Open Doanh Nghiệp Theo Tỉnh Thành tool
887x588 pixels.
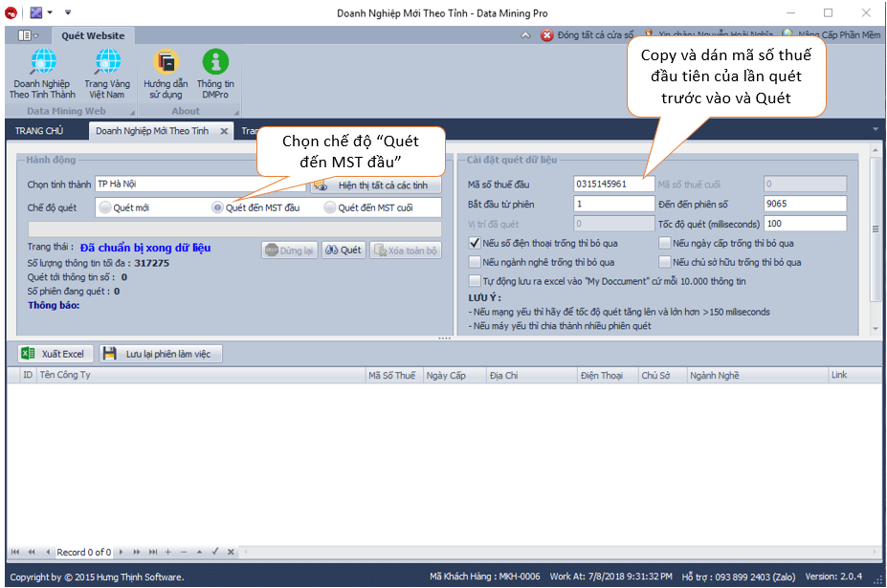(x=42, y=74)
